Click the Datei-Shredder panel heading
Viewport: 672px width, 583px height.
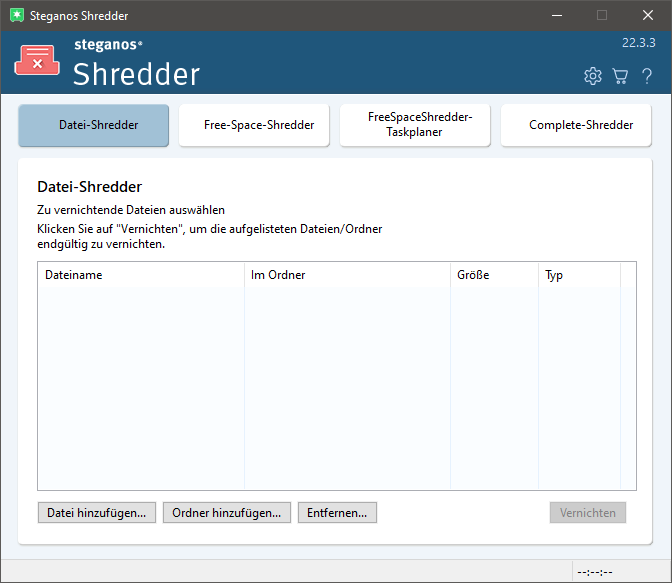coord(90,187)
